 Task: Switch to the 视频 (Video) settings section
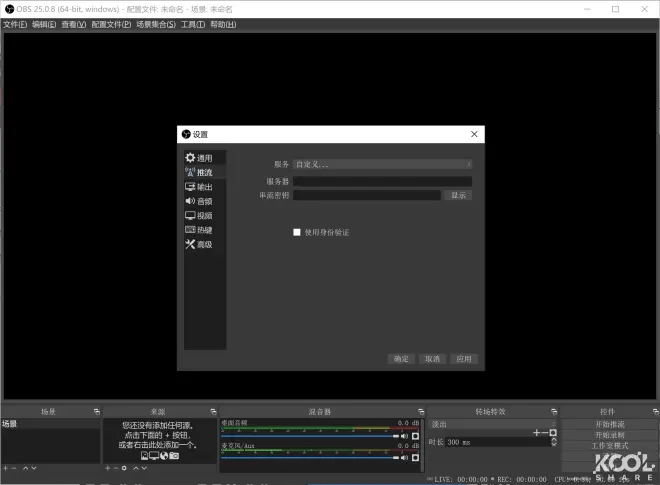[205, 216]
